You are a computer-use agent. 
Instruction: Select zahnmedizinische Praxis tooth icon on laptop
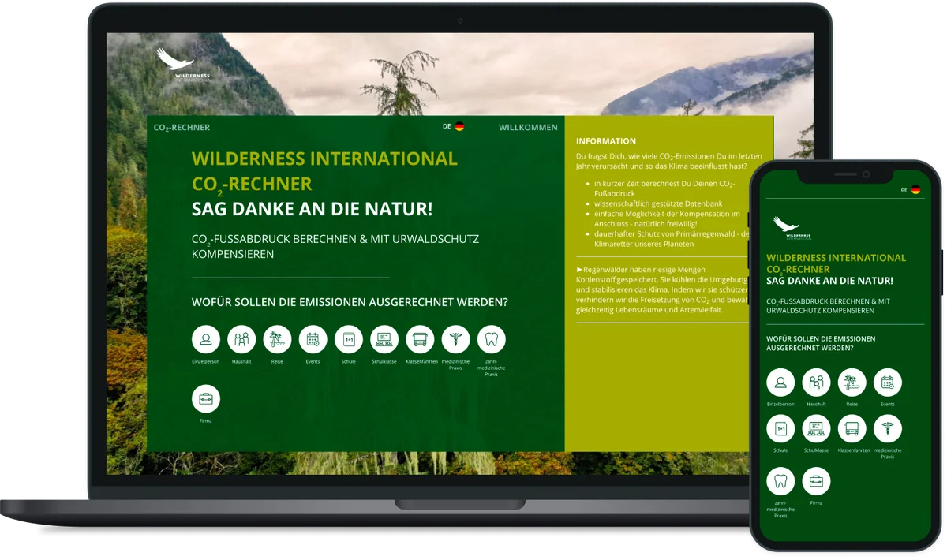click(x=492, y=339)
